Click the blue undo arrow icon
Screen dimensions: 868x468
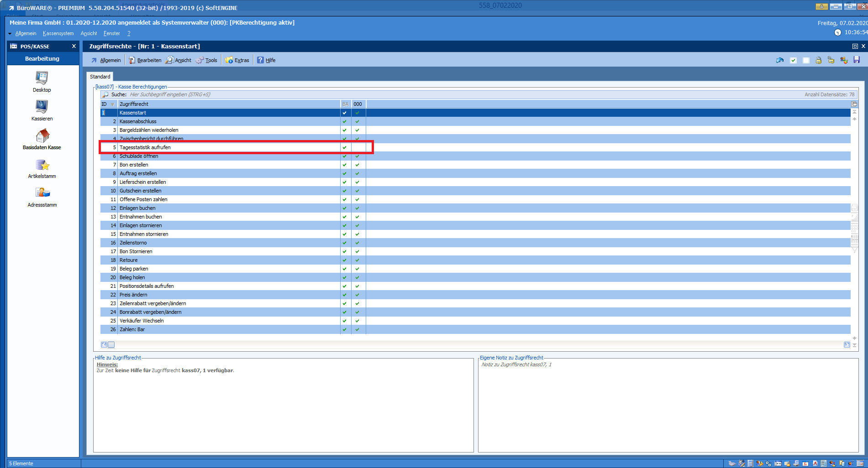(780, 60)
